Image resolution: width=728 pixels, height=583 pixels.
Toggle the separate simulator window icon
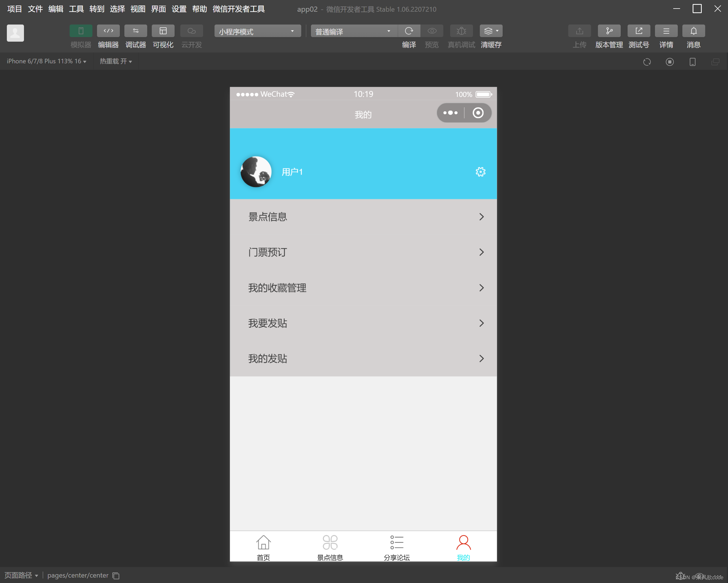(715, 62)
